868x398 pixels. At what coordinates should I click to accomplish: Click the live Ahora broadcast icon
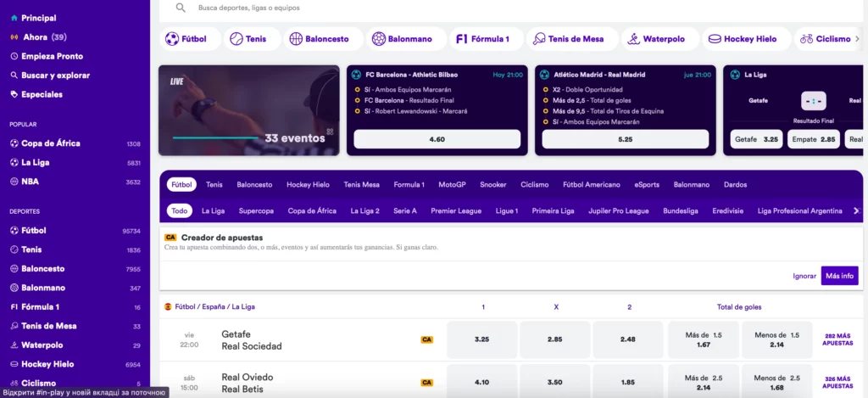(14, 37)
